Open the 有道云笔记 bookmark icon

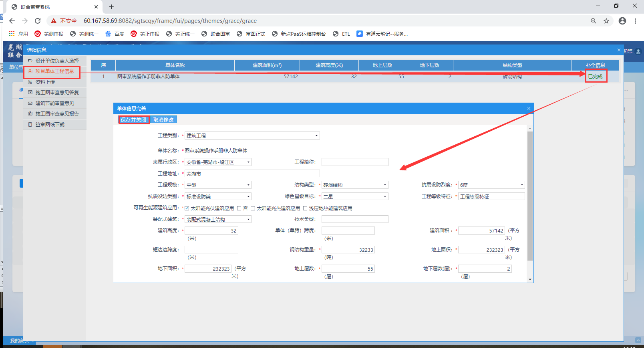360,34
